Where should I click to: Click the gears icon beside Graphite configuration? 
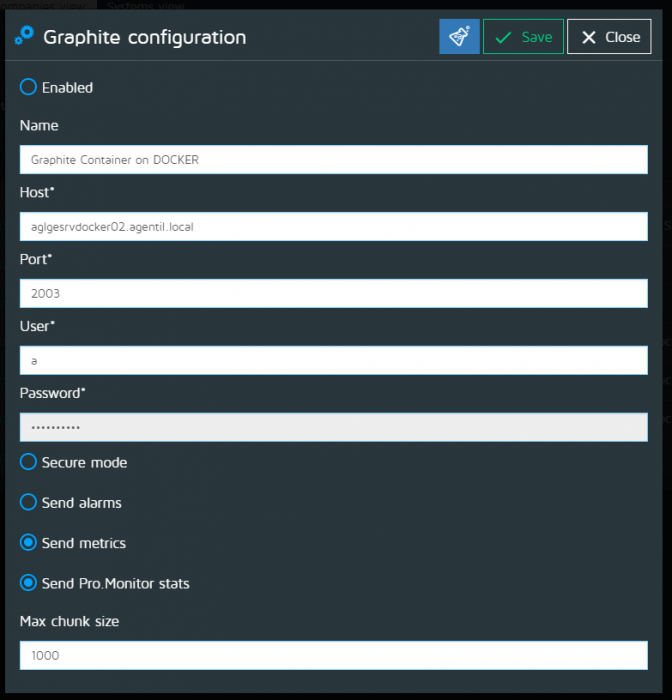click(x=25, y=37)
